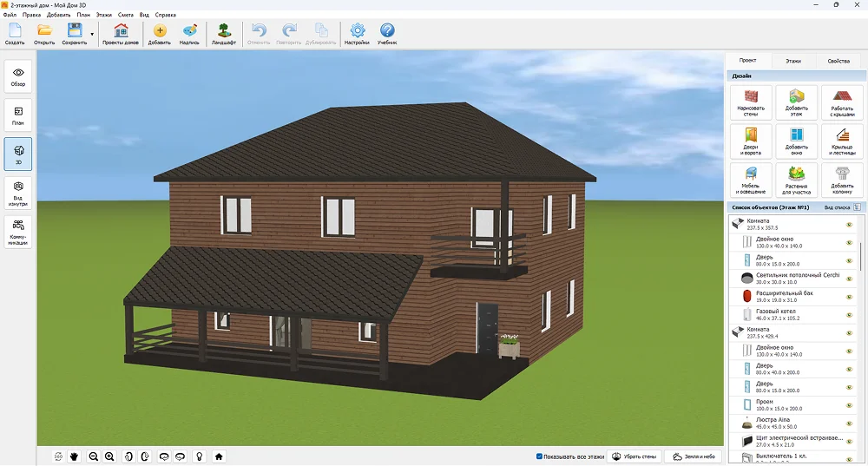Screen dimensions: 868x466
Task: Open Растения для участка library
Action: point(796,180)
